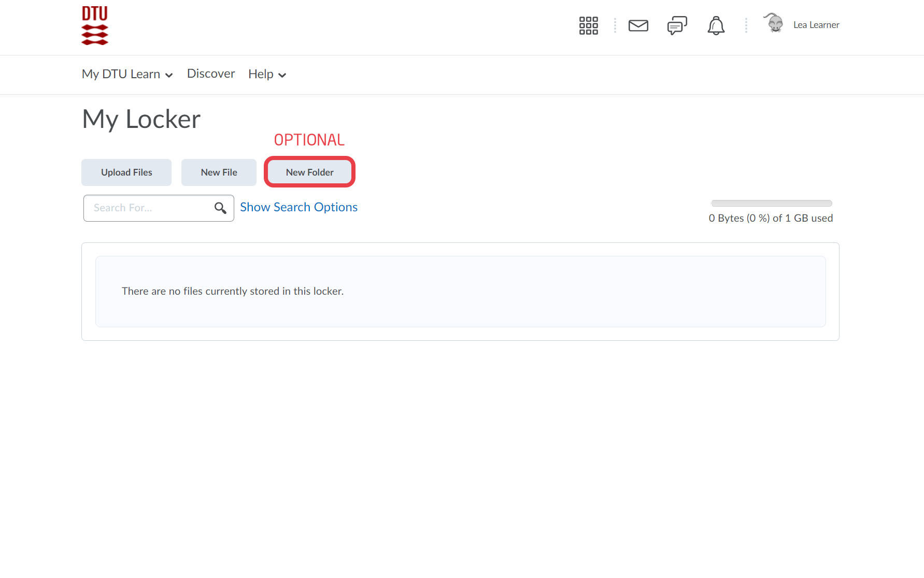Click the New Folder button

309,172
